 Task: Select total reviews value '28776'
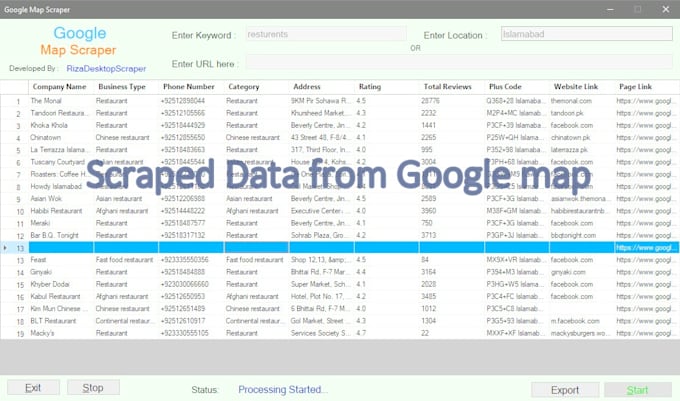click(x=452, y=101)
